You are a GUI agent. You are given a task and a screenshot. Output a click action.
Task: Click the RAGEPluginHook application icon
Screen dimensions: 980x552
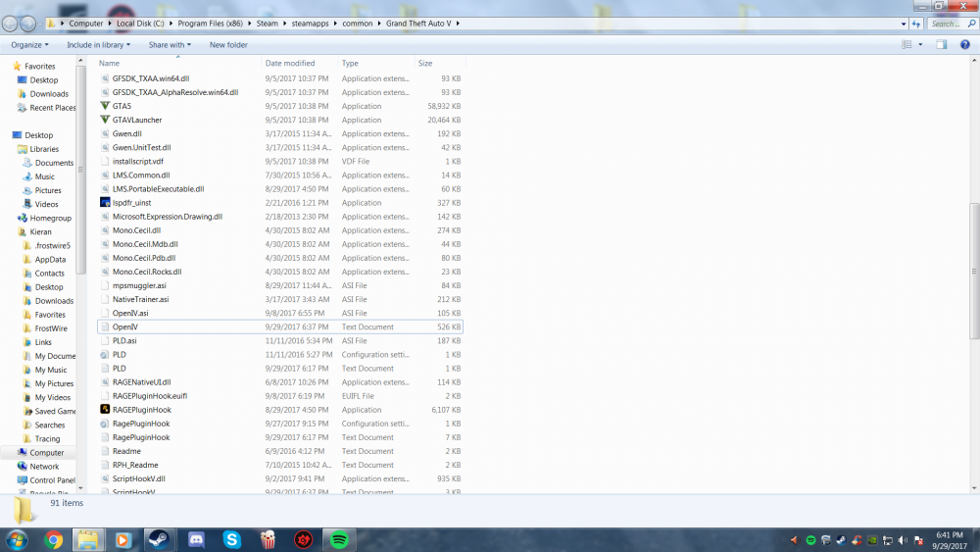[x=105, y=410]
